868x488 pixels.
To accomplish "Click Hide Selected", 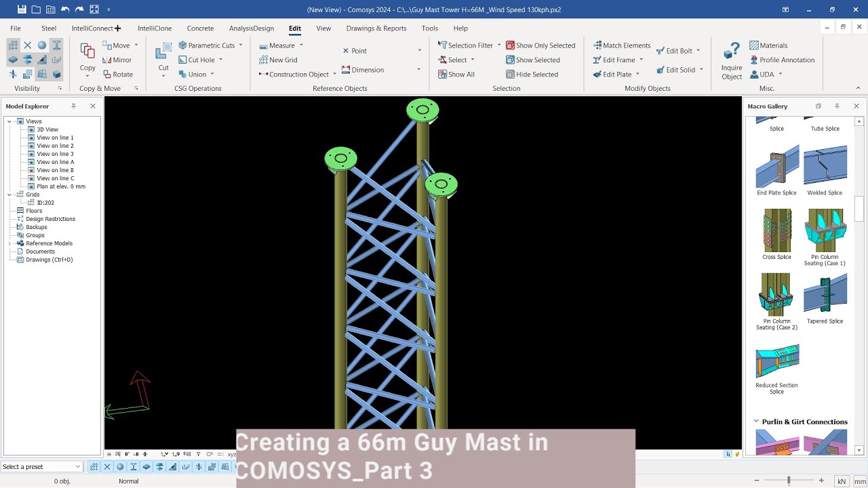I will 532,75.
